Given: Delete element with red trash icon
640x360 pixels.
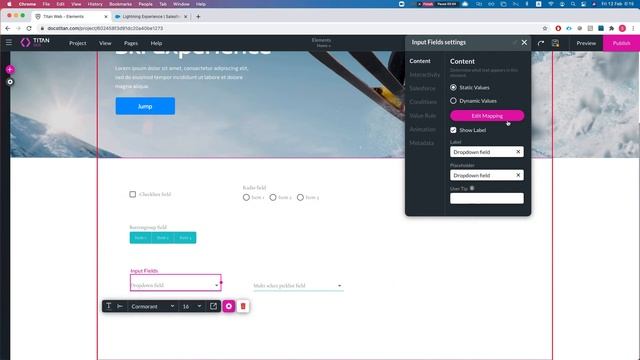Looking at the screenshot, I should [243, 306].
